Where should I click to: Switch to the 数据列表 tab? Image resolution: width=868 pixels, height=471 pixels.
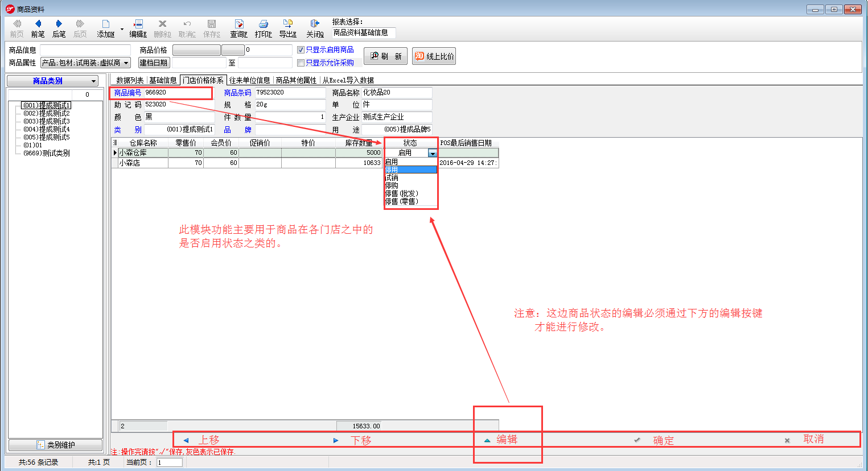click(130, 80)
